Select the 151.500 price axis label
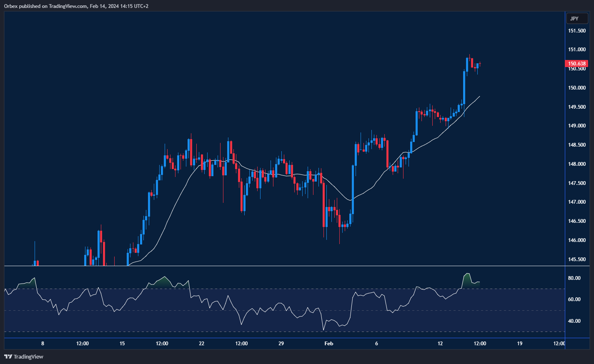594x364 pixels. pyautogui.click(x=577, y=31)
